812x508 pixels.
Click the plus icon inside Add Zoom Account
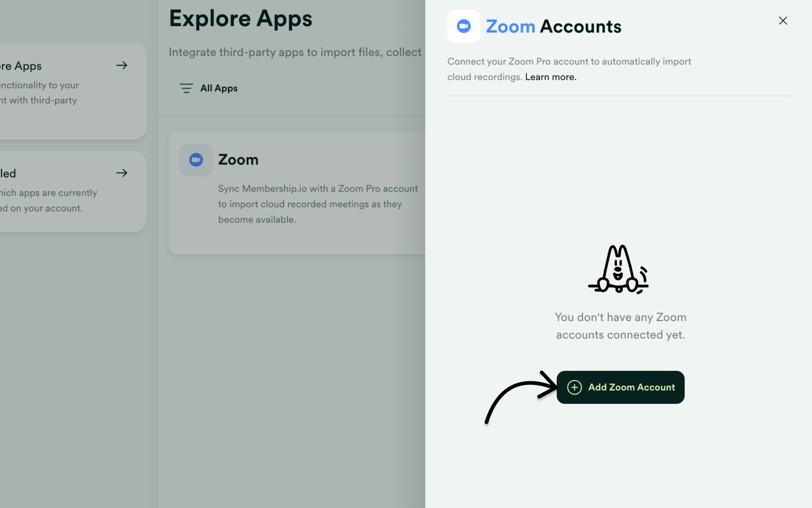pos(575,387)
